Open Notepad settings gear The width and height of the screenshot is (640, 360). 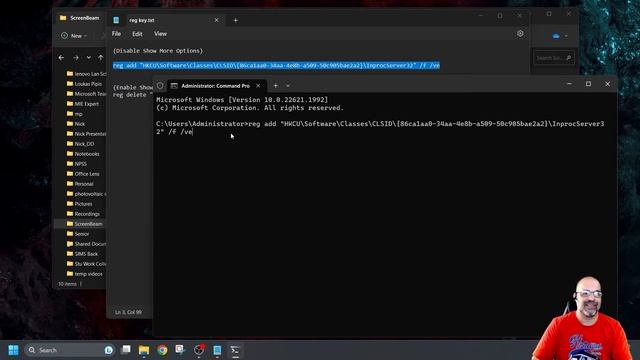[x=520, y=33]
